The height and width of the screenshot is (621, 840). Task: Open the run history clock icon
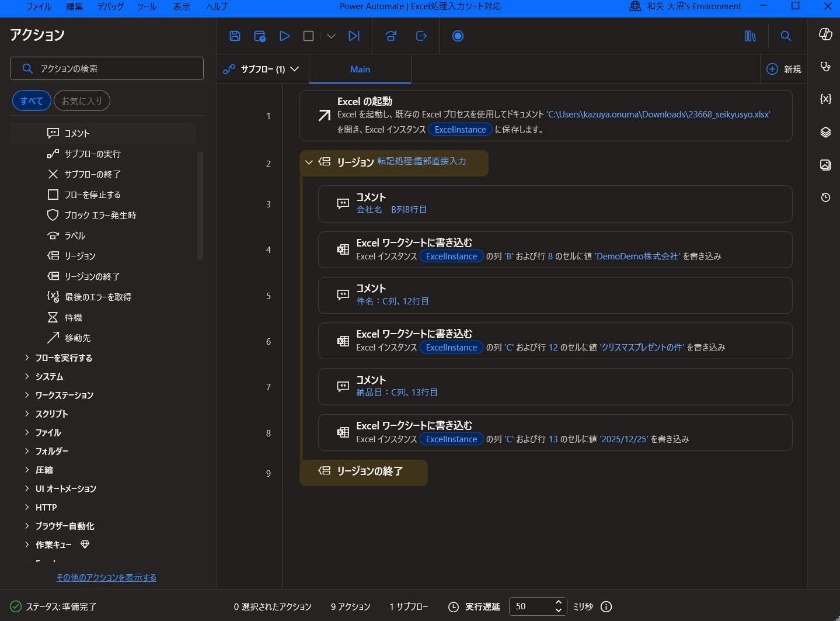(825, 197)
